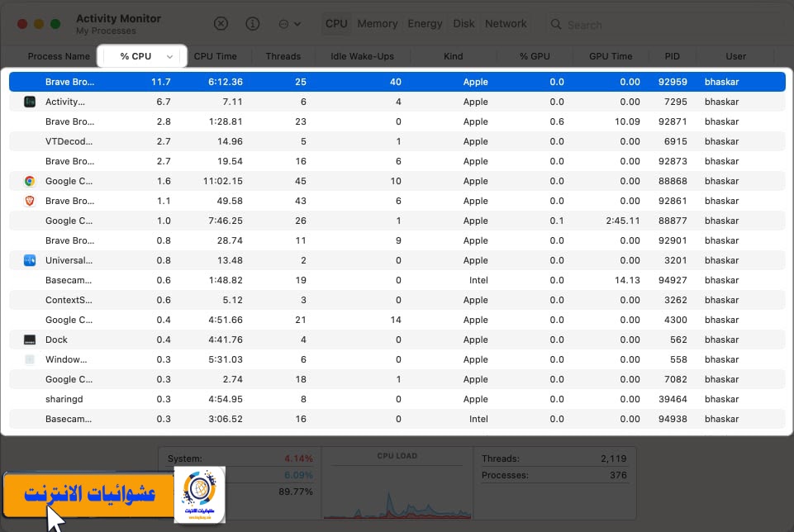Select Brave Browser row with PID 92873
The height and width of the screenshot is (532, 794).
[397, 161]
